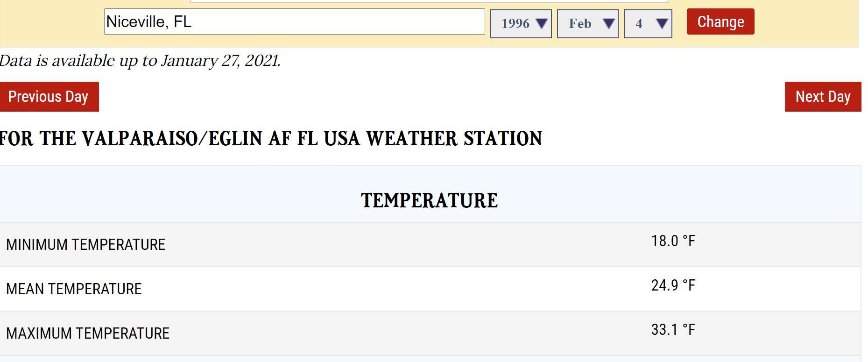Click the 18.0 °F minimum value
The width and height of the screenshot is (868, 362).
(x=673, y=241)
